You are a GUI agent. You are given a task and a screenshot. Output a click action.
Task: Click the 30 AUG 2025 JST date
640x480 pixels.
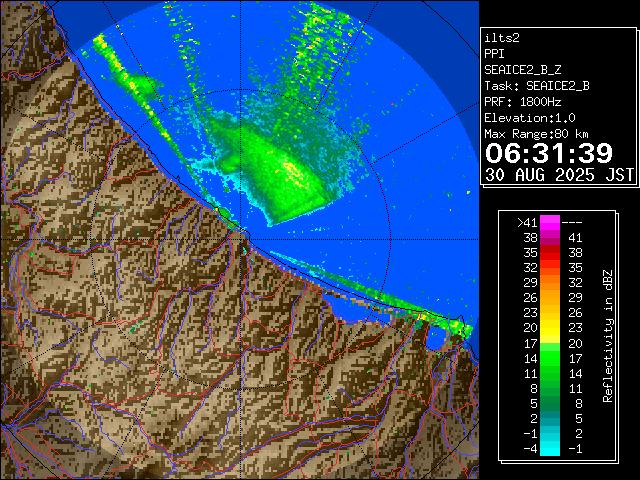(559, 174)
